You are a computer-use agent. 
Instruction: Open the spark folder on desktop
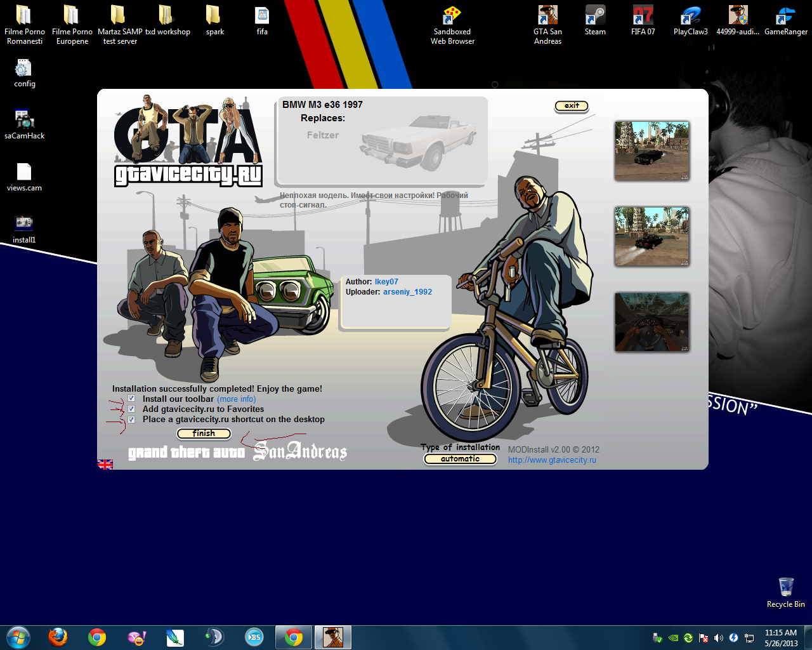click(214, 21)
